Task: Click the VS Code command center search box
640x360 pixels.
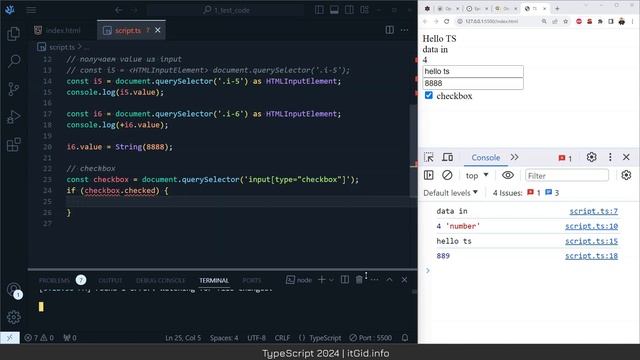Action: 225,10
